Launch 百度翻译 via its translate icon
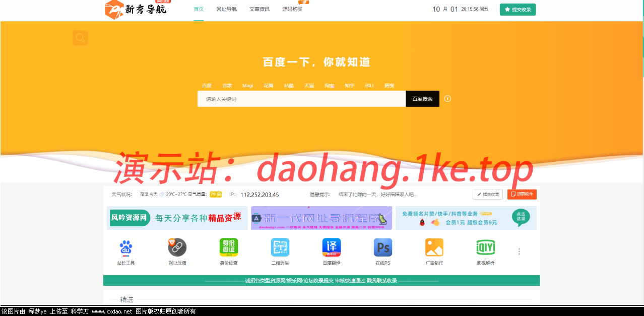644x316 pixels. [x=331, y=247]
